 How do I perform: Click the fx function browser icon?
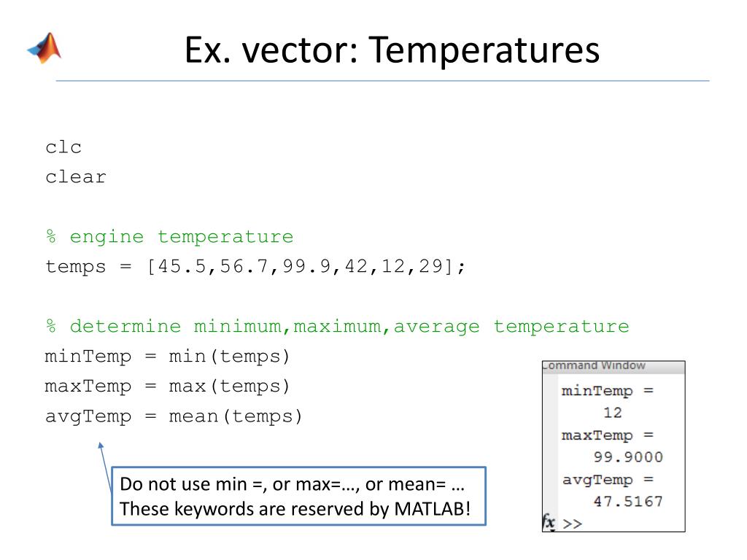pyautogui.click(x=549, y=522)
